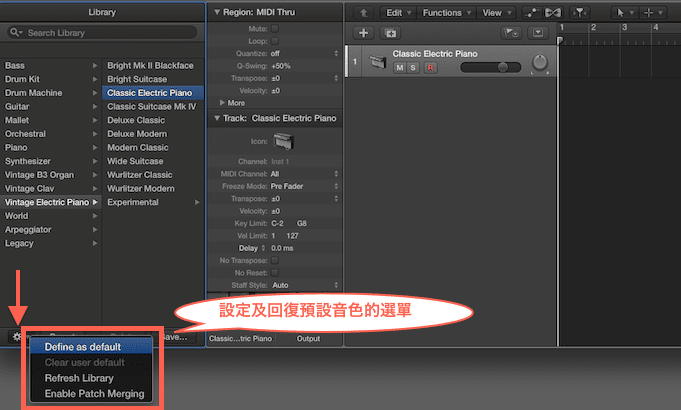
Task: Open the Freeze Mode Pre Fader dropdown
Action: (304, 186)
